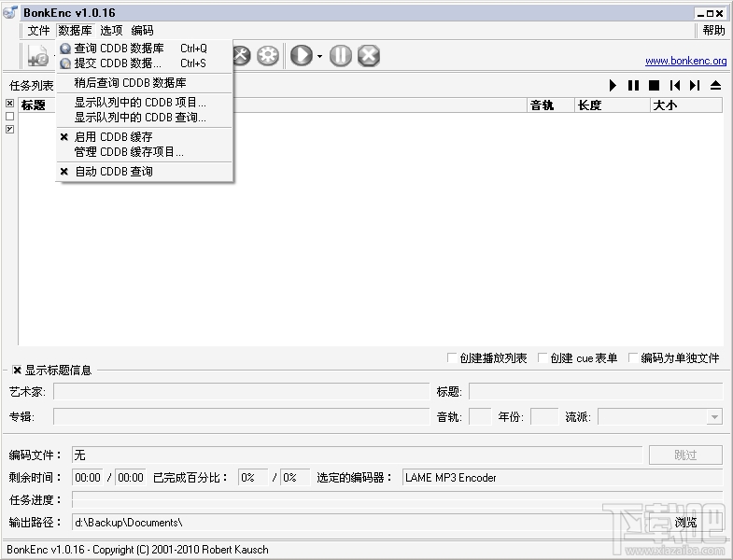This screenshot has height=560, width=733.
Task: Choose 显示队列中的 CDDB 查询 entry
Action: (x=145, y=118)
